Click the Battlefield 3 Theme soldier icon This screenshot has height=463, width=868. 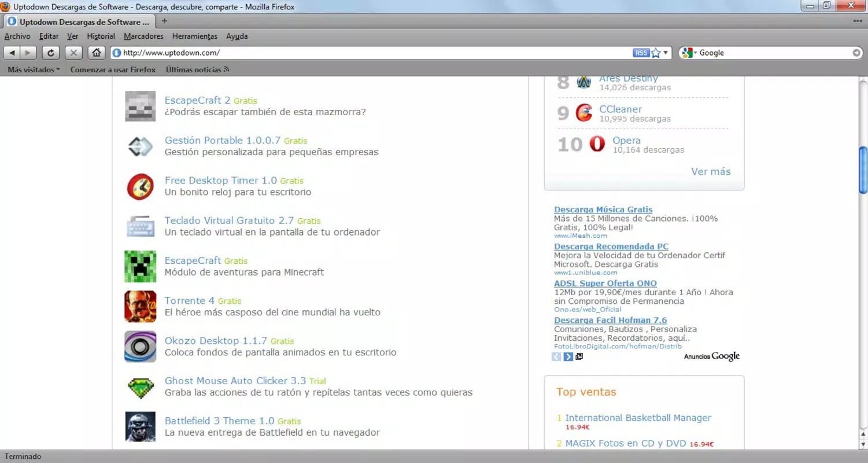click(x=141, y=427)
